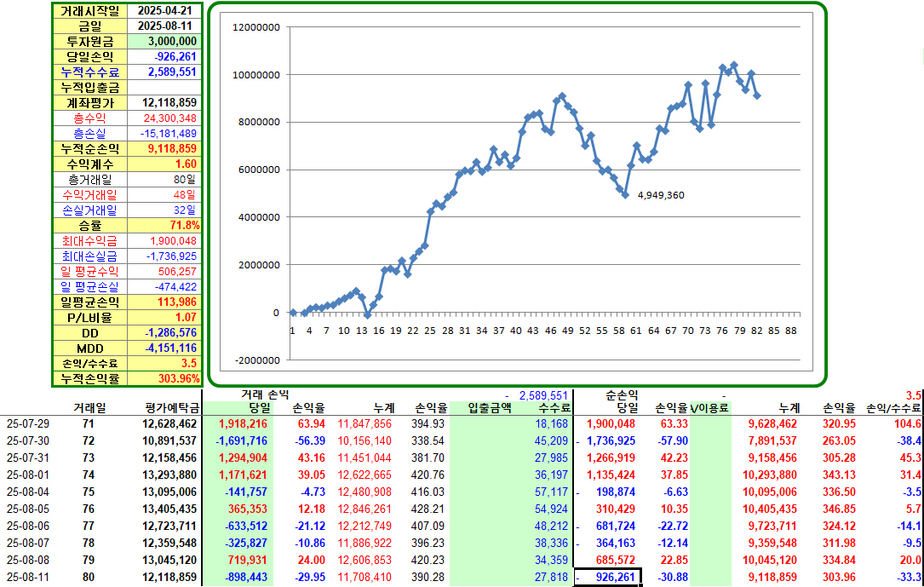Click the 수수료 column header
The image size is (924, 587).
(554, 408)
